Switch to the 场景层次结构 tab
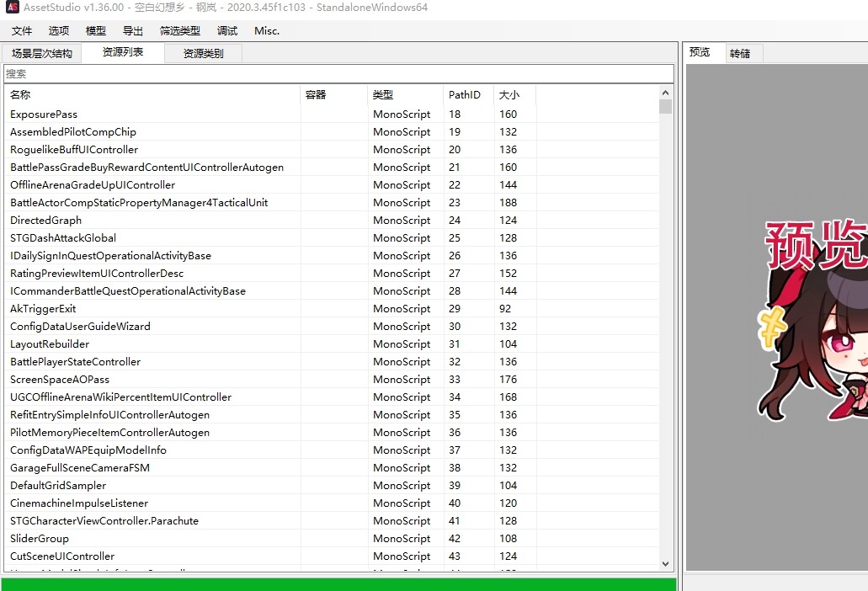The width and height of the screenshot is (868, 591). (42, 54)
